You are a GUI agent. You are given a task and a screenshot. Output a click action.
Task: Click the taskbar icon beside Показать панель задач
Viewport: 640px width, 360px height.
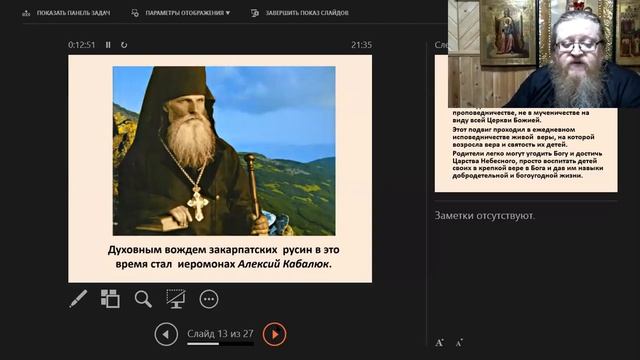pos(26,13)
